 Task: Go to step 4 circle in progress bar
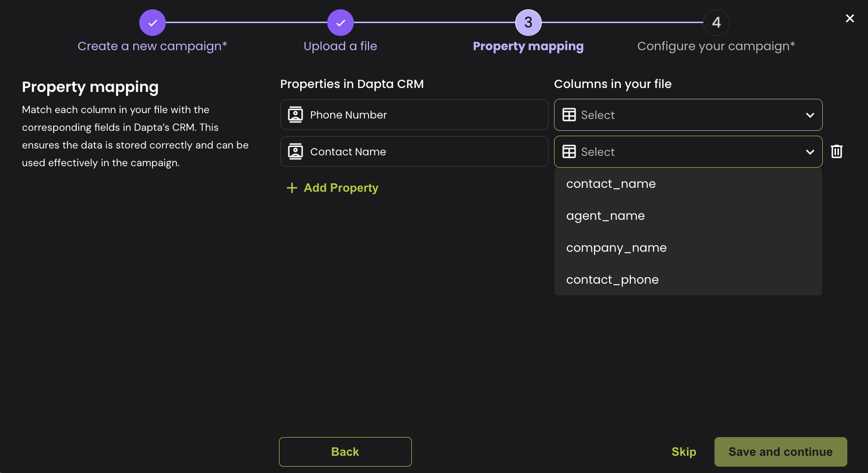(716, 23)
